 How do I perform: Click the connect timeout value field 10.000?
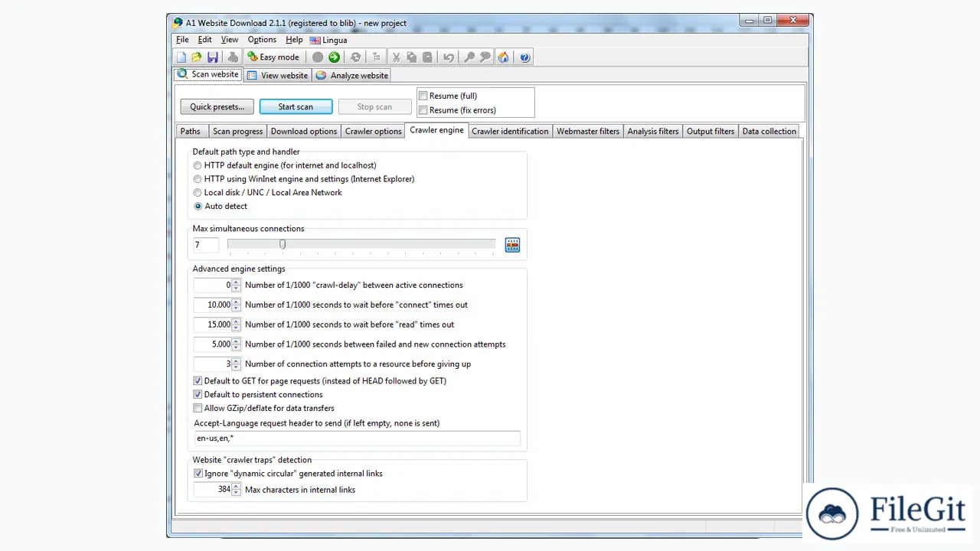213,305
